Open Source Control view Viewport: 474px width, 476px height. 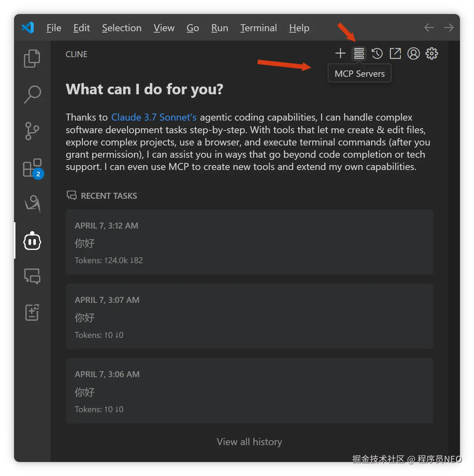(x=32, y=131)
